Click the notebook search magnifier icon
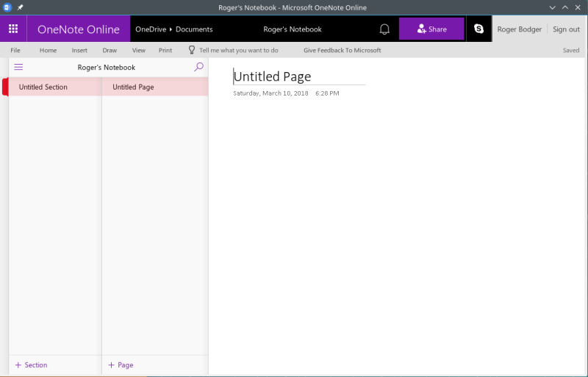 pos(198,67)
